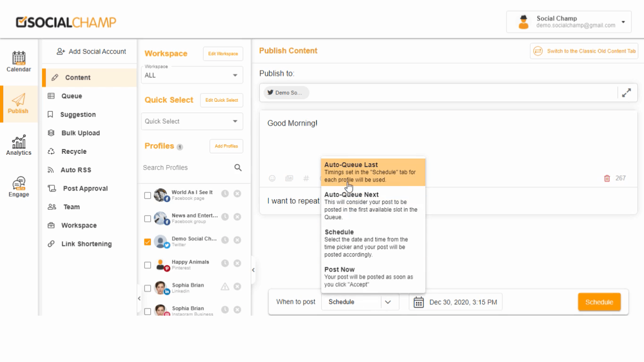The width and height of the screenshot is (644, 362).
Task: Open the Publish section in sidebar
Action: click(19, 104)
